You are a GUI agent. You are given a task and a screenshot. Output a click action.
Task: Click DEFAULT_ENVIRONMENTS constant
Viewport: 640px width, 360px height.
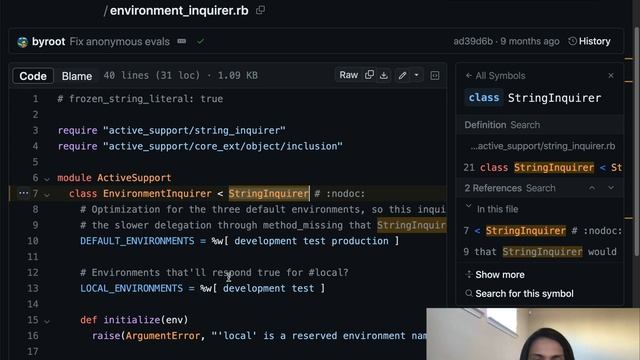137,241
